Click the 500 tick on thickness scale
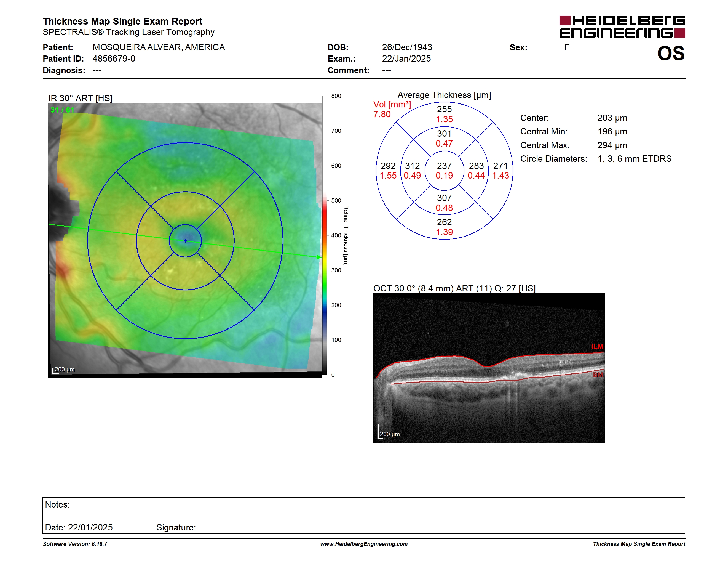This screenshot has width=728, height=563. pos(336,200)
